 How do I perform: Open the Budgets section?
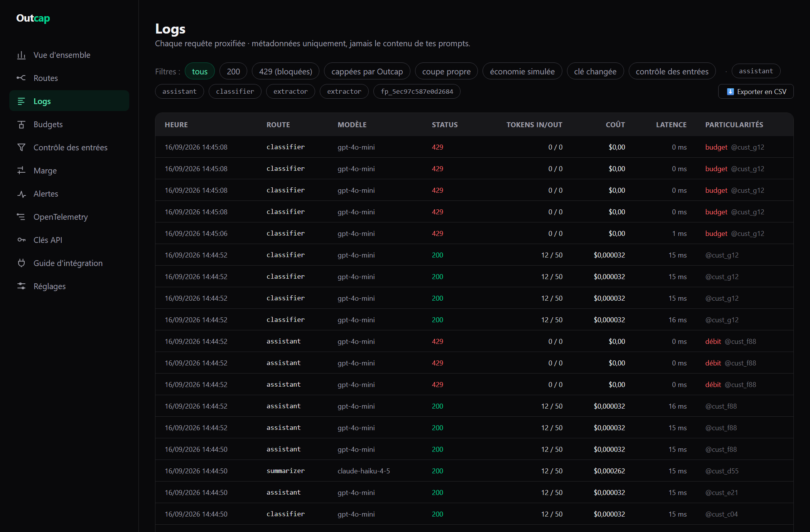[x=69, y=125]
